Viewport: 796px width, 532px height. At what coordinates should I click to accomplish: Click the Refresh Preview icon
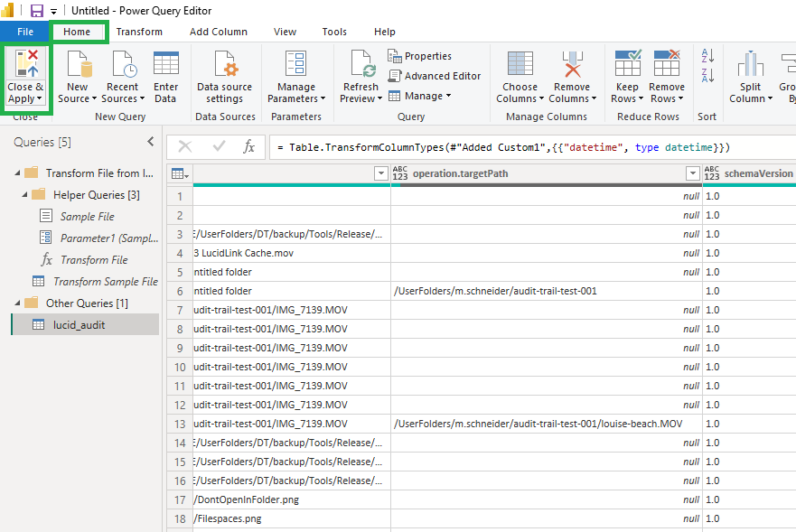click(362, 63)
